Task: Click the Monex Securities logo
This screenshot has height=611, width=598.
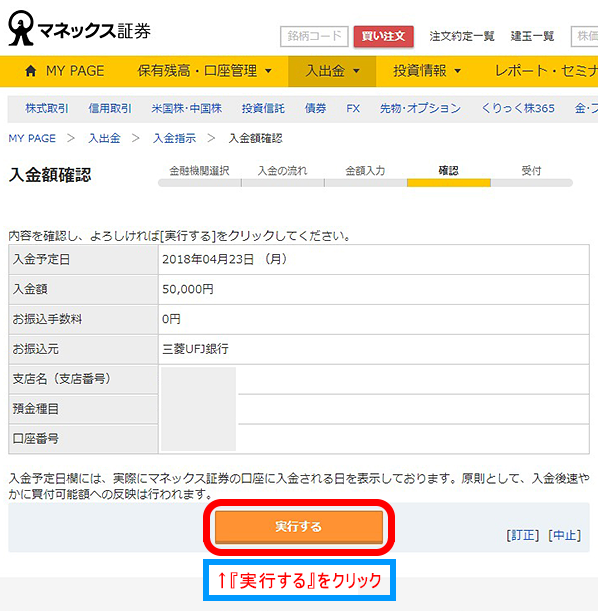Action: pyautogui.click(x=79, y=28)
